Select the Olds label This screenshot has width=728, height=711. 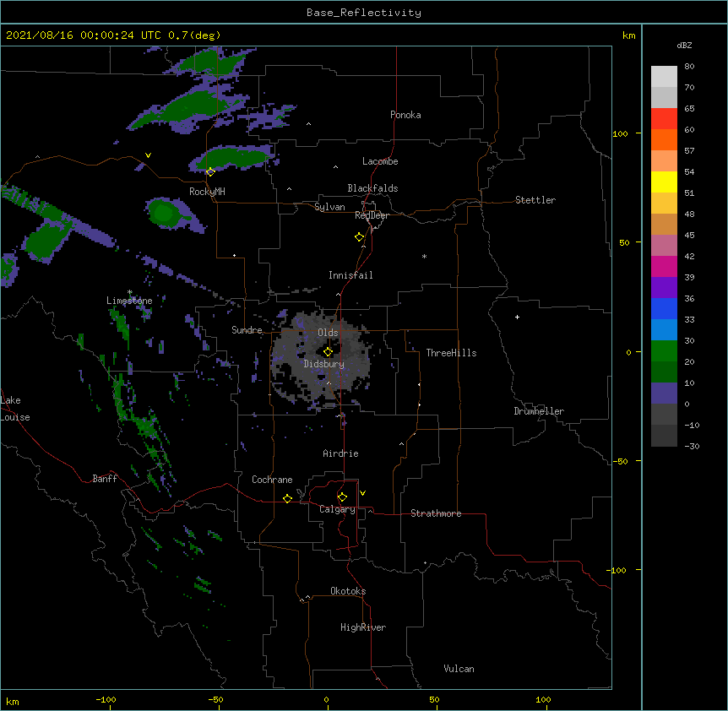coord(328,333)
